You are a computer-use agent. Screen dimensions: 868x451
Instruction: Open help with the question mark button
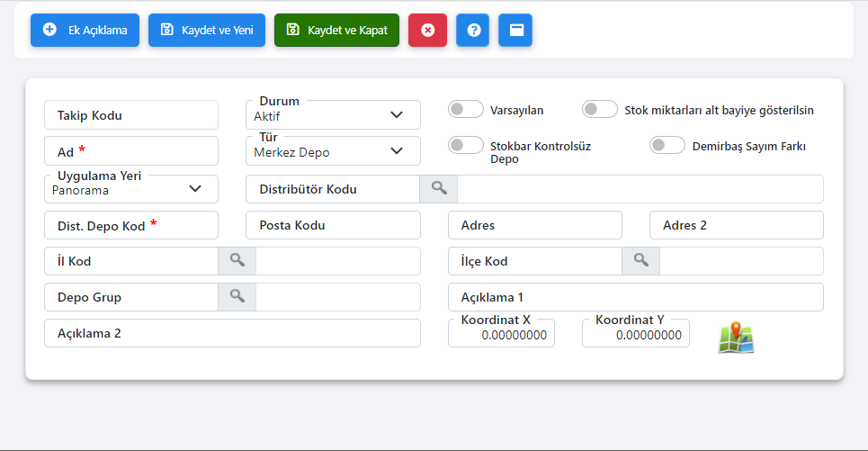[x=473, y=30]
